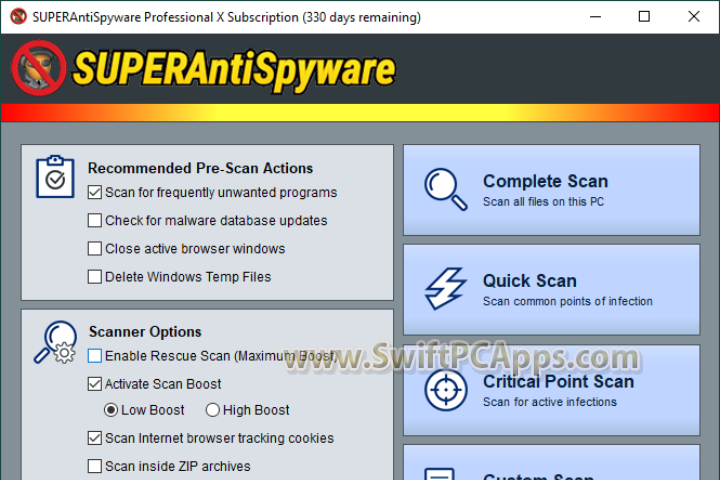The image size is (720, 480).
Task: Uncheck Activate Scan Boost
Action: point(95,384)
